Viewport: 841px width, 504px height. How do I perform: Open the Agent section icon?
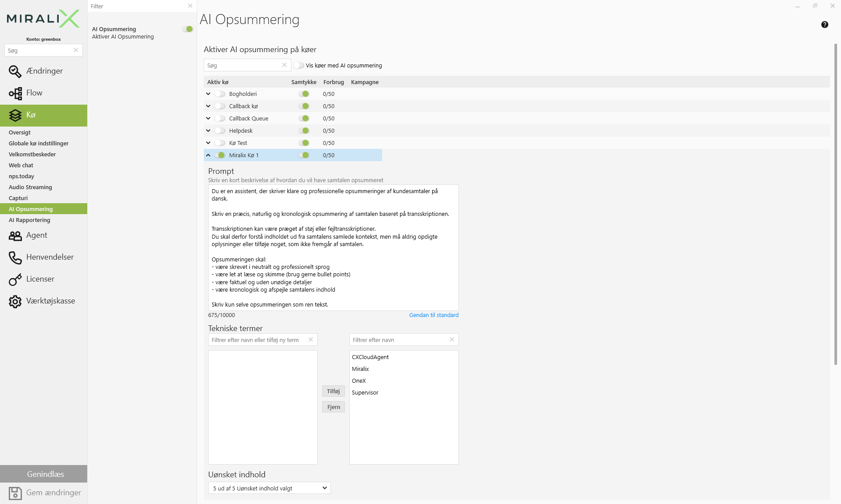(x=15, y=236)
